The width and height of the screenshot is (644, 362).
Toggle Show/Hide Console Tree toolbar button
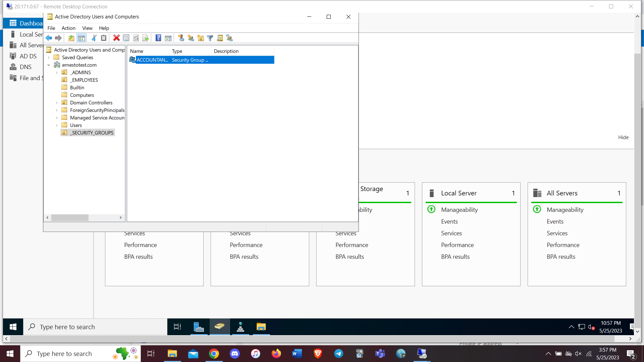click(x=82, y=38)
